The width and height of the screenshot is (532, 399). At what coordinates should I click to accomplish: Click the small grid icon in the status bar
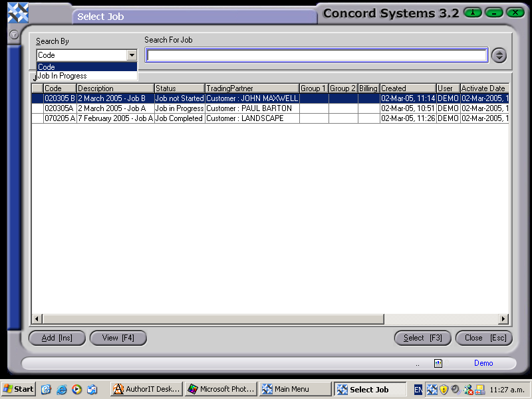click(x=437, y=363)
